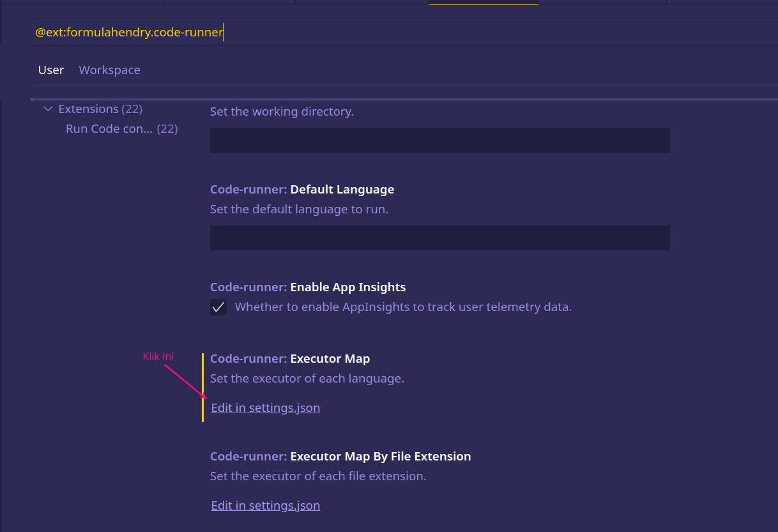This screenshot has height=532, width=778.
Task: Select the active editor tab at the top
Action: click(x=484, y=3)
